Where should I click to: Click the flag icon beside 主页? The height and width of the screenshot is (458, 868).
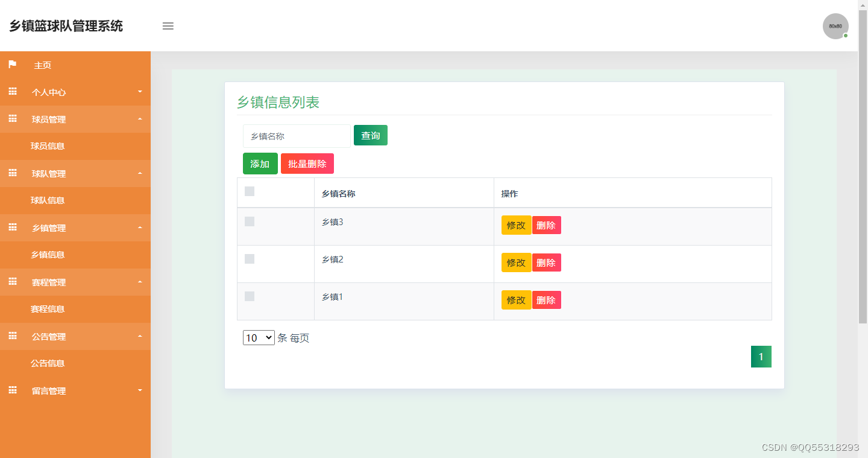(13, 65)
